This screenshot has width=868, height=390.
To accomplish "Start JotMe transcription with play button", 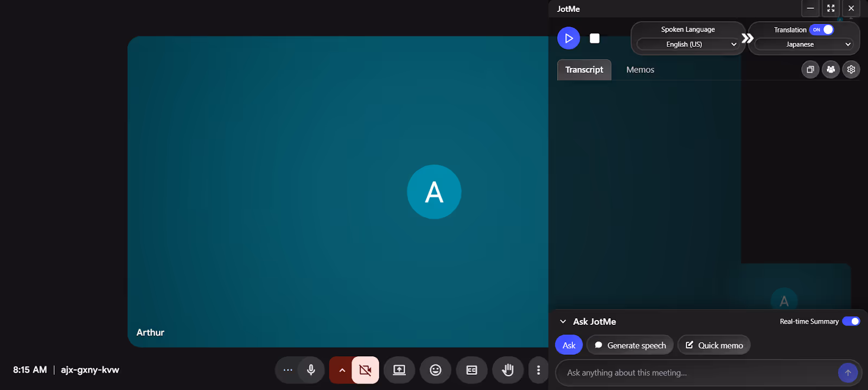I will (x=569, y=38).
